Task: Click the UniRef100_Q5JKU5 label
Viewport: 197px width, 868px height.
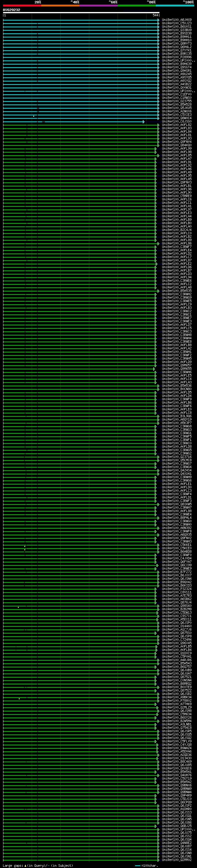Action: (x=177, y=108)
